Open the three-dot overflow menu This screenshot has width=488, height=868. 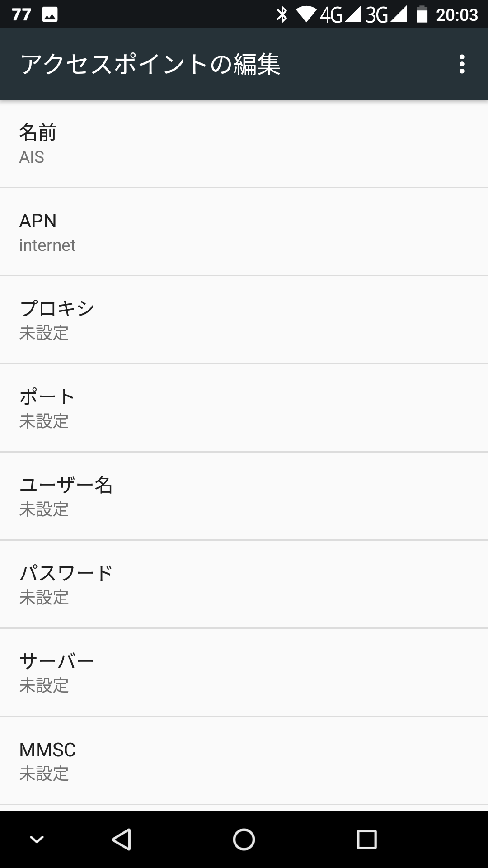[461, 64]
